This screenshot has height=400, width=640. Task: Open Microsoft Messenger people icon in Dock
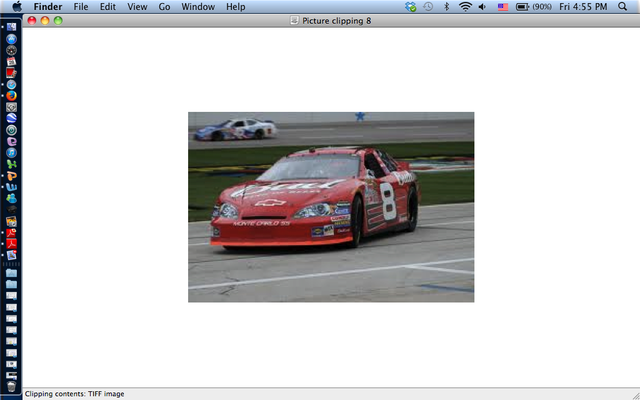click(x=11, y=199)
